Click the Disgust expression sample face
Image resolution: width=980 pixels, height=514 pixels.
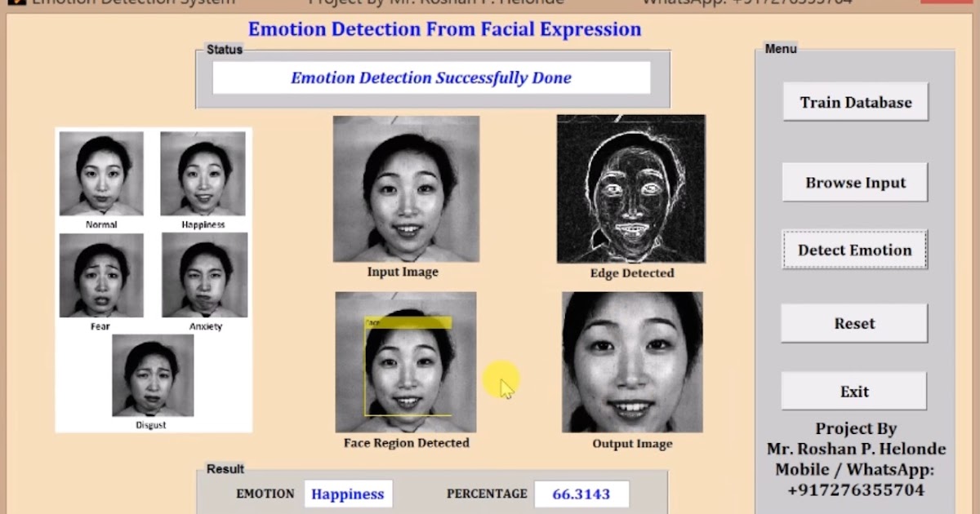(151, 376)
